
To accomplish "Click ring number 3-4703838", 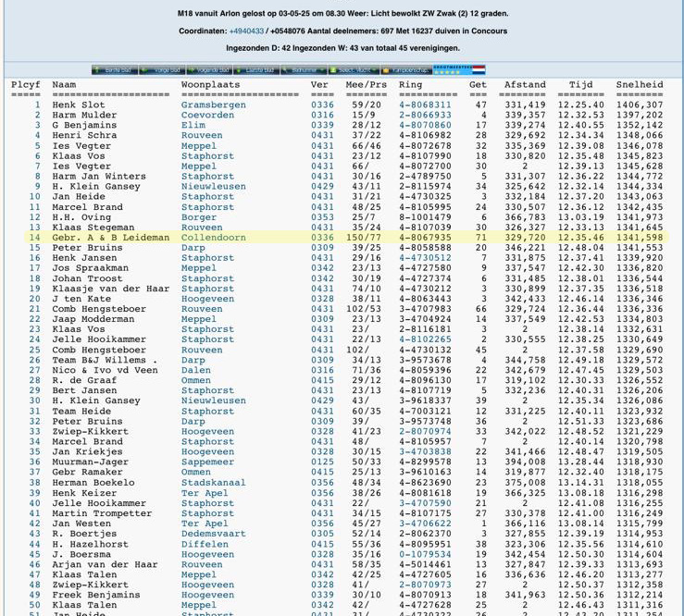I will click(x=425, y=452).
